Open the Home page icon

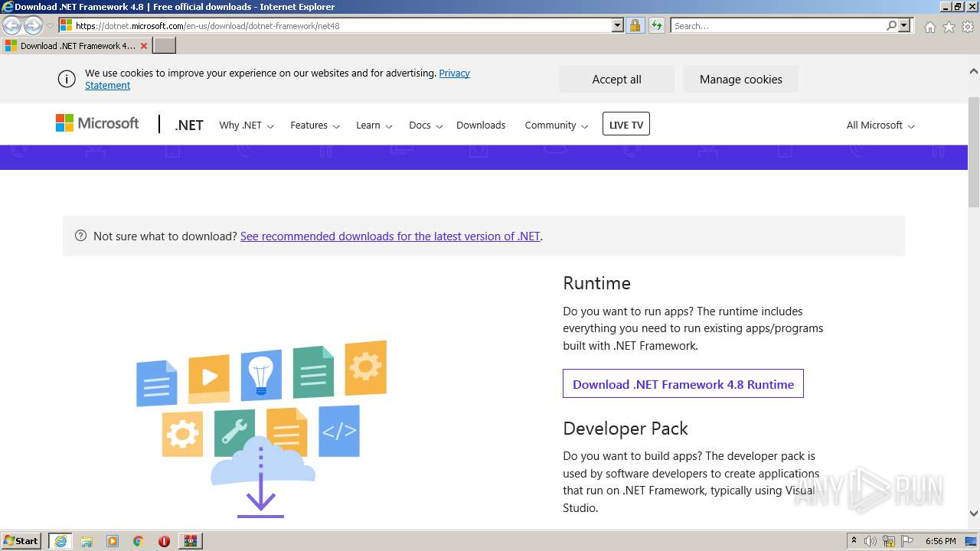929,27
